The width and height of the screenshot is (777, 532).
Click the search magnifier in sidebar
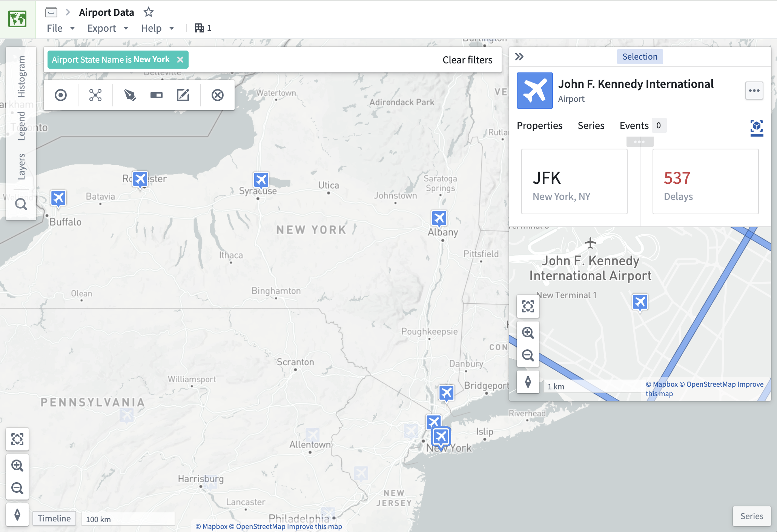point(21,204)
